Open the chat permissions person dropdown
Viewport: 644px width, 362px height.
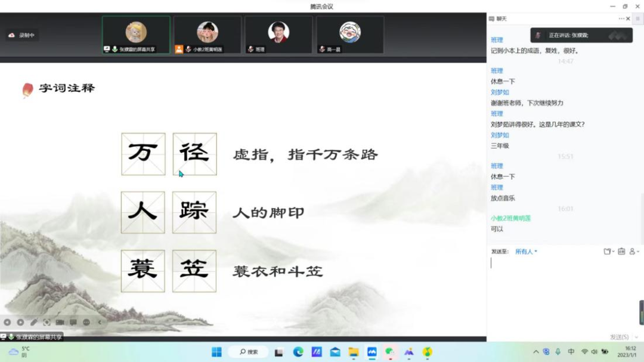pos(634,252)
